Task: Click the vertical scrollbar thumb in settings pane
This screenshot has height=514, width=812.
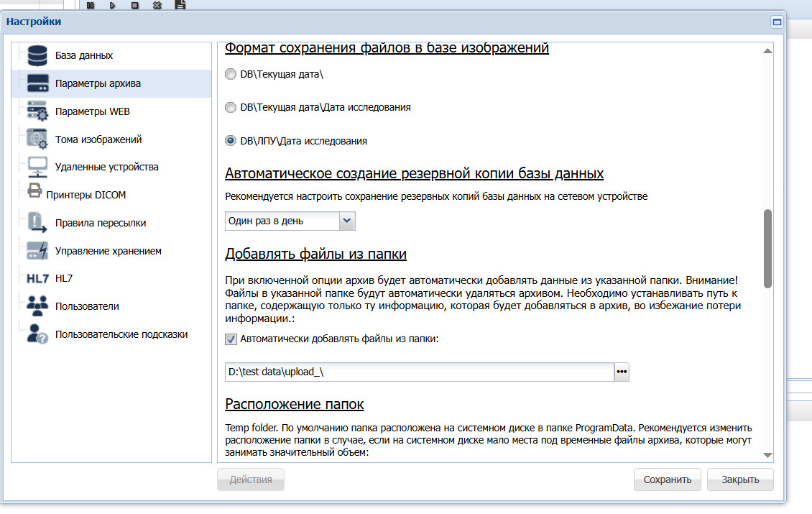Action: click(x=767, y=248)
